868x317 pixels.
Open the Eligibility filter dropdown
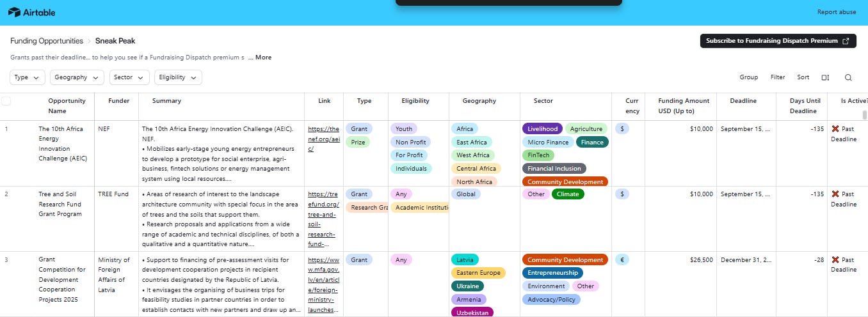coord(178,77)
